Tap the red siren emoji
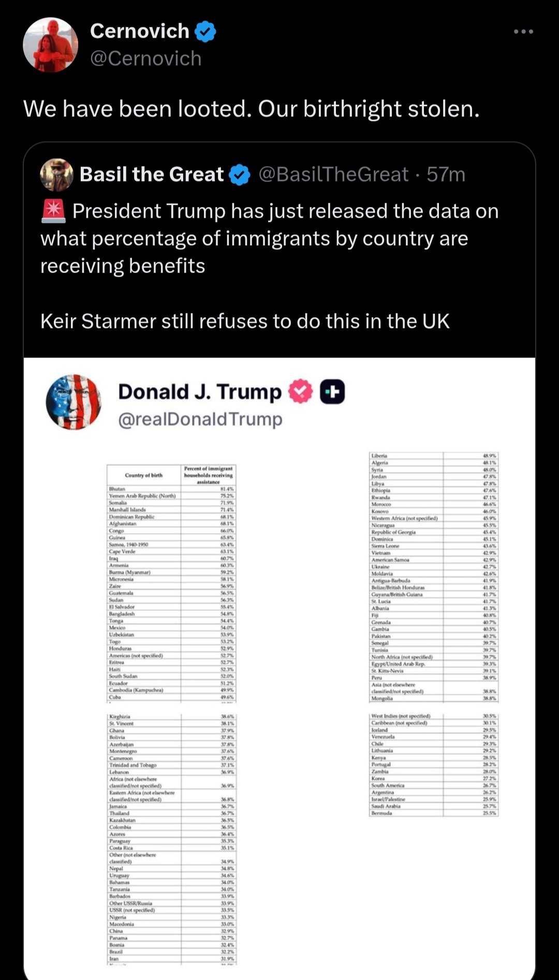The image size is (559, 980). coord(53,211)
